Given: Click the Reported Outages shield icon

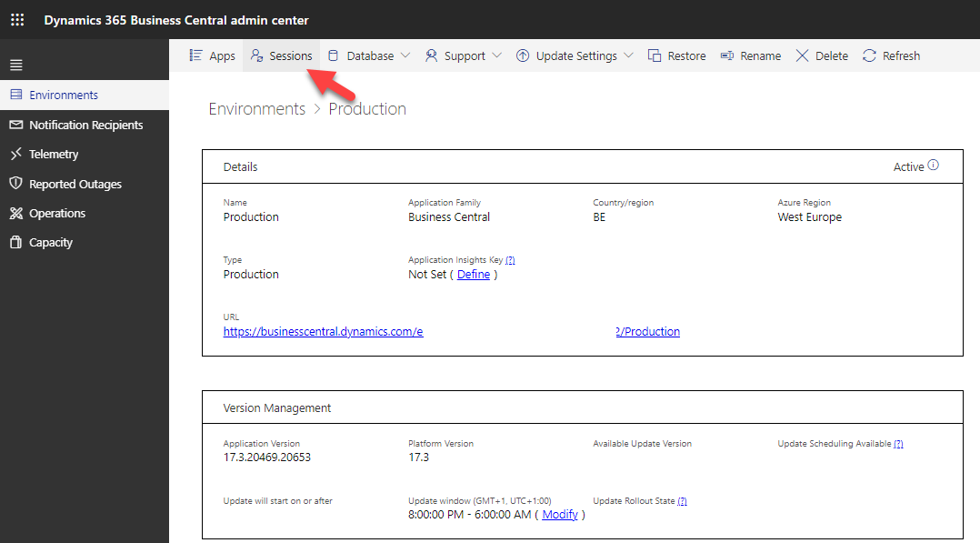Looking at the screenshot, I should [16, 184].
